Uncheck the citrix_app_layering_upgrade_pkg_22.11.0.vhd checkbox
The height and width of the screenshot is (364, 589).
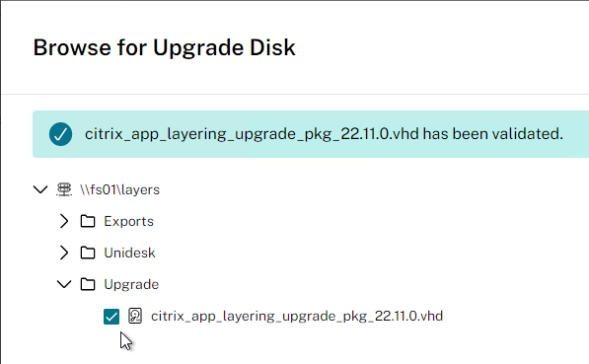[x=111, y=317]
